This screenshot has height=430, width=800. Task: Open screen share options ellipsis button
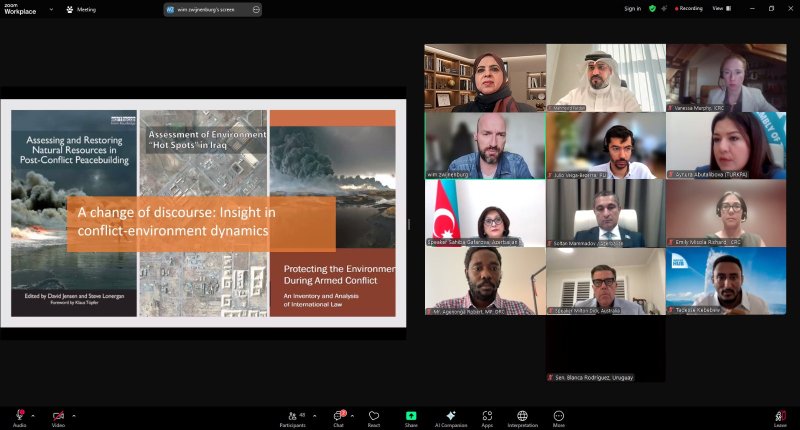256,9
